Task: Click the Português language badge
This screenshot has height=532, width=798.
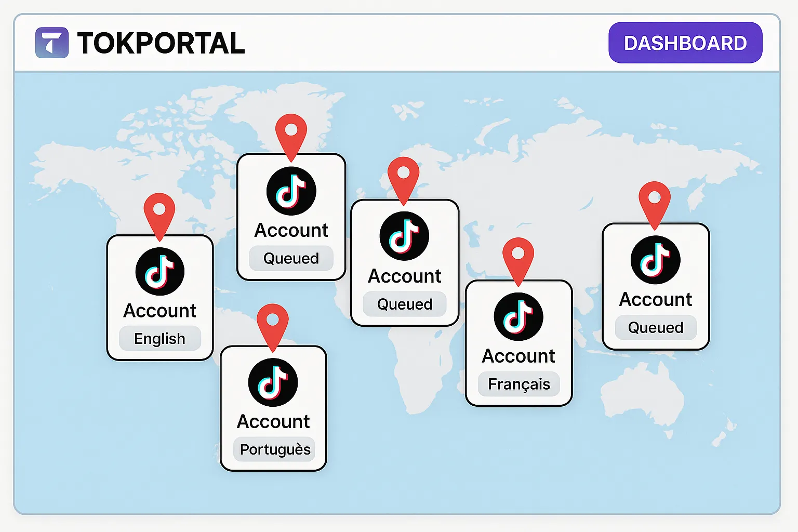Action: (275, 449)
